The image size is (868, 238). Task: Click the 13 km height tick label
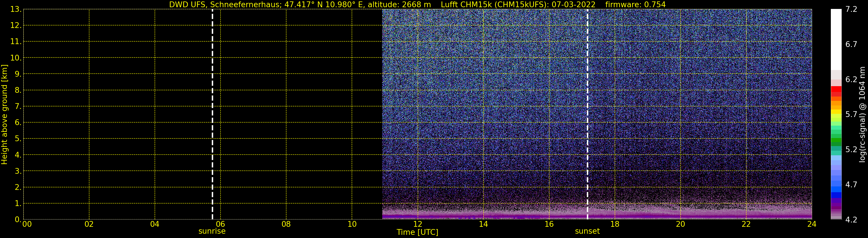(x=16, y=10)
